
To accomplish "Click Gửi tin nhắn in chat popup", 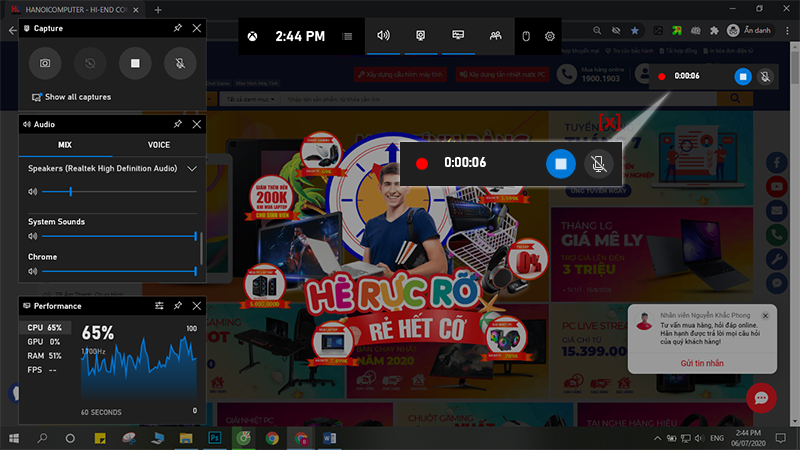I will (702, 363).
